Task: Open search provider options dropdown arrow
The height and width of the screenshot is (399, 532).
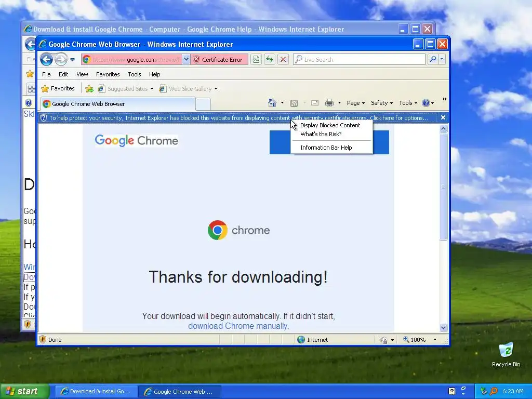Action: 442,59
